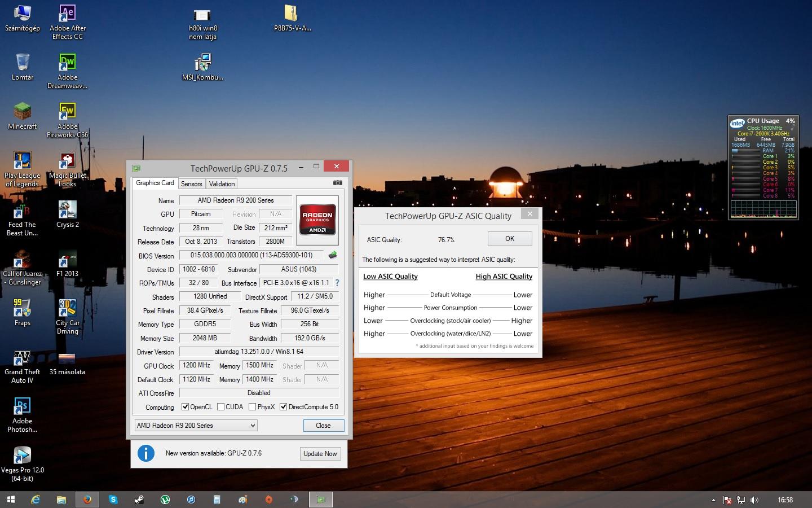Click the GPU-Z screenshot camera icon
The width and height of the screenshot is (812, 508).
pos(337,183)
